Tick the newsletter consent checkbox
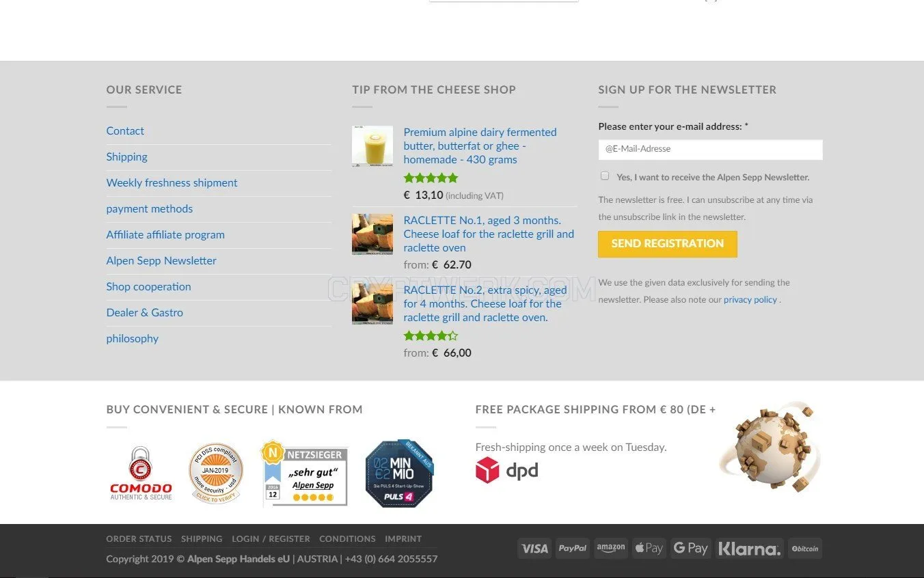Screen dimensions: 924x578 [x=605, y=176]
